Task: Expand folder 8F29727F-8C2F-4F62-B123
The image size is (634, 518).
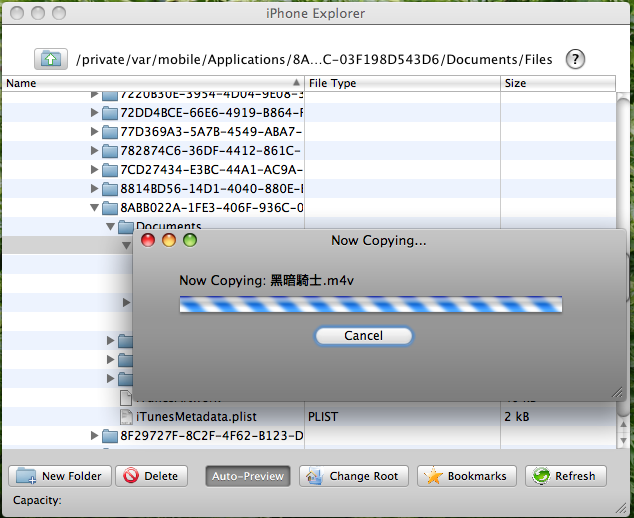Action: tap(94, 436)
